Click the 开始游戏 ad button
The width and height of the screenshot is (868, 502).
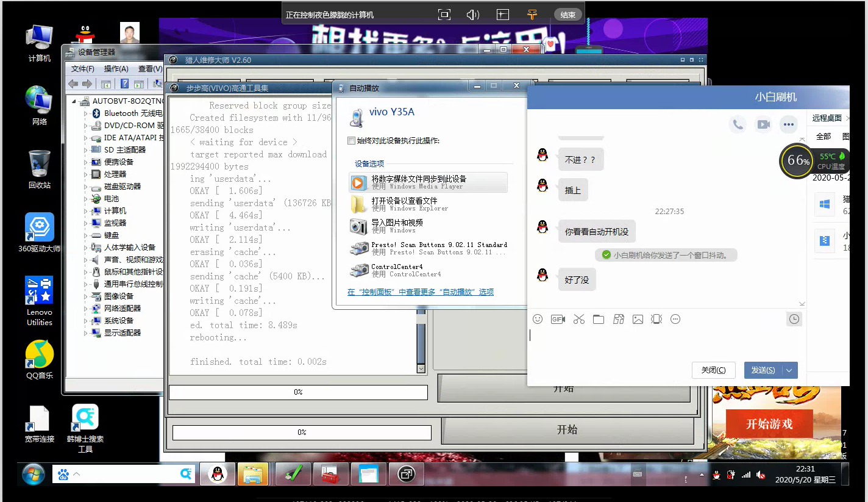(x=769, y=425)
